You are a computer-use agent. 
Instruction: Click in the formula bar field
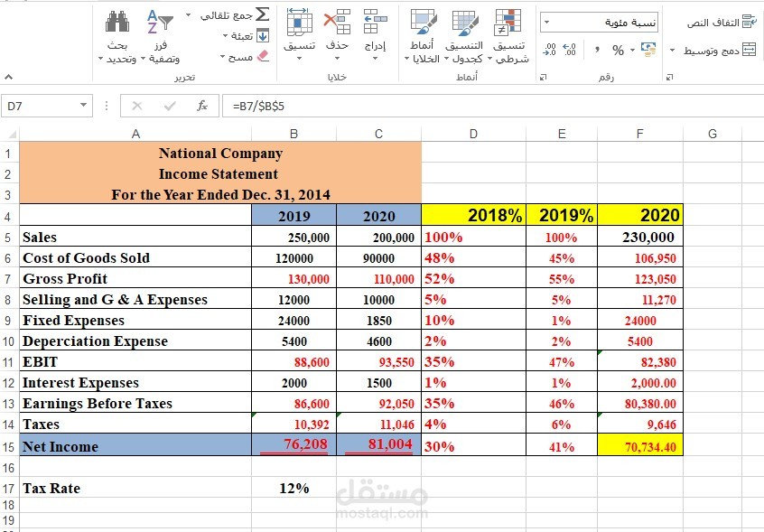click(492, 106)
